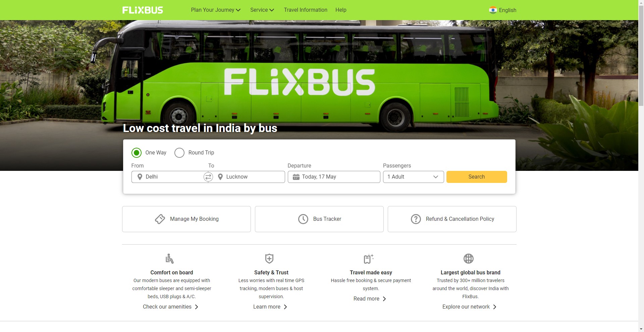Viewport: 644px width, 332px height.
Task: Click the FlixBus logo in header
Action: point(143,10)
